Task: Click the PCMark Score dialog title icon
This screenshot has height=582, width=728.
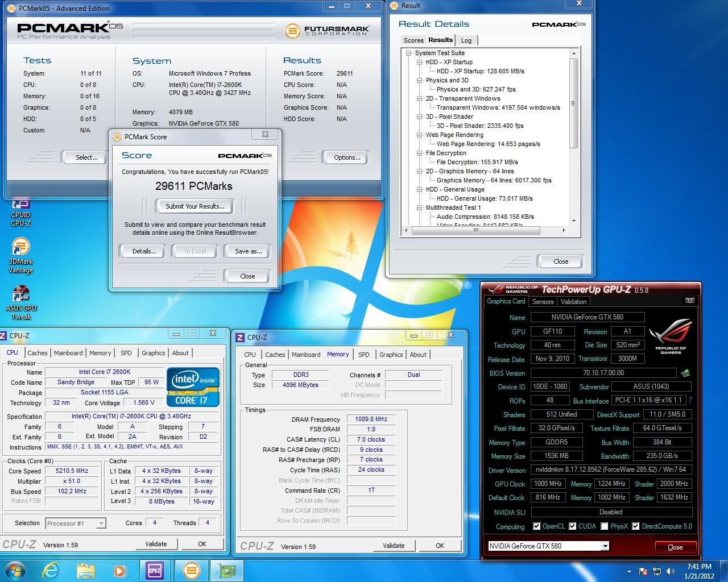Action: tap(117, 137)
